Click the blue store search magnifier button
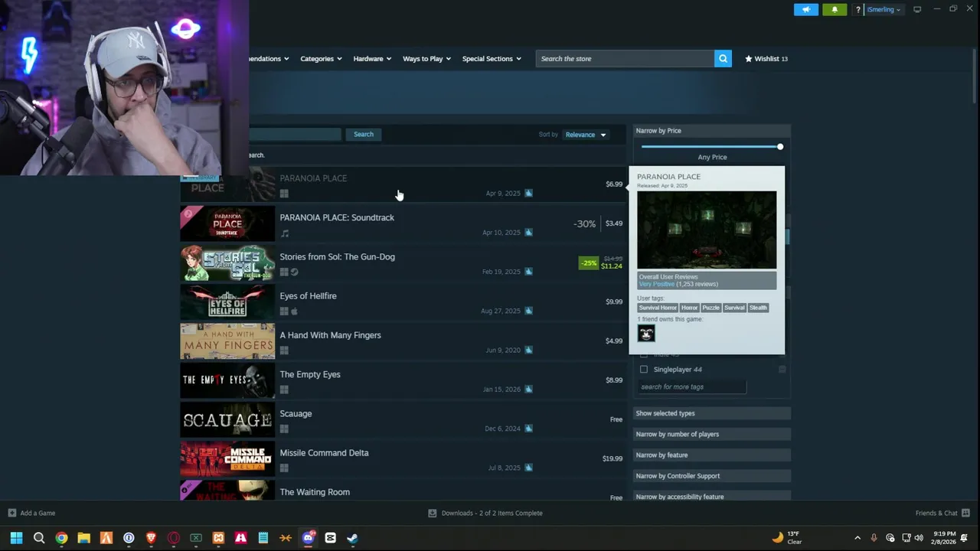 [723, 59]
